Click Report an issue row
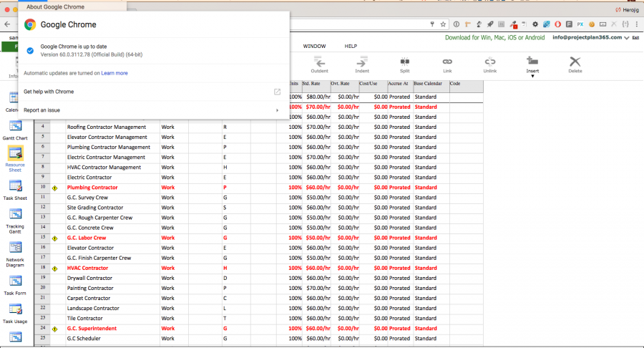Viewport: 644px width, 348px height. pyautogui.click(x=154, y=110)
